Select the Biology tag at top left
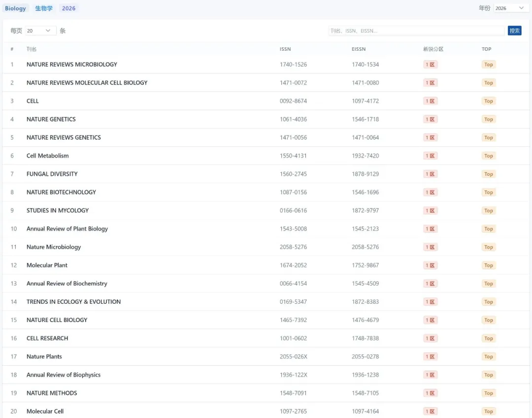Screen dimensions: 532x418 (15, 8)
